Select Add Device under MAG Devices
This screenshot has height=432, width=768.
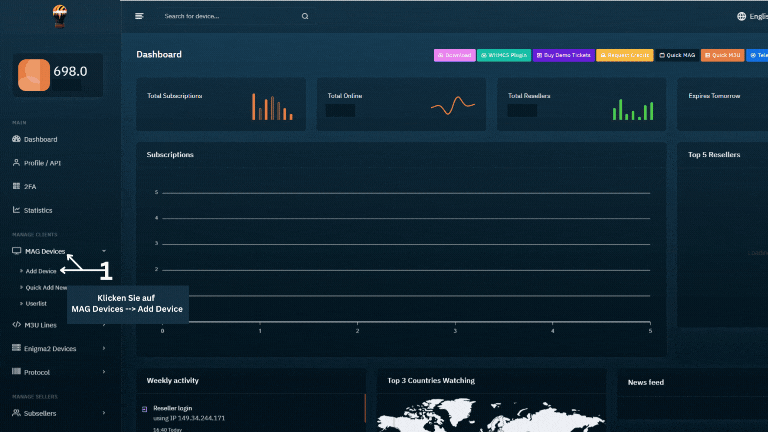click(x=41, y=271)
